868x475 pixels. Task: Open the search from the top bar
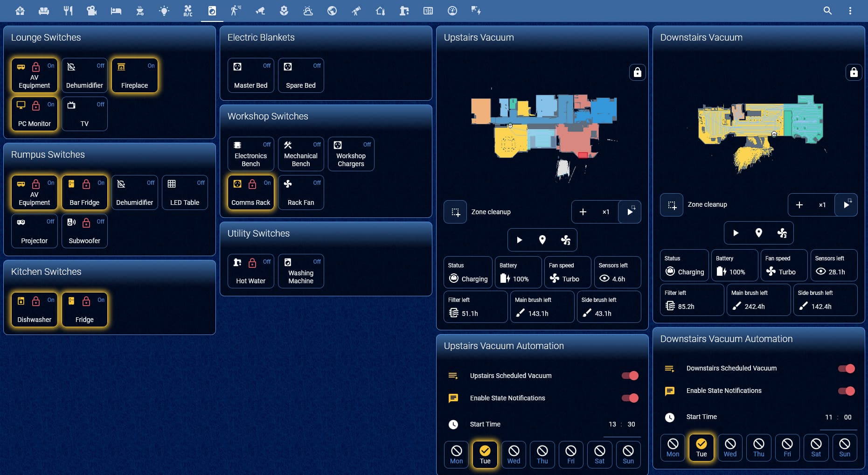[x=827, y=10]
